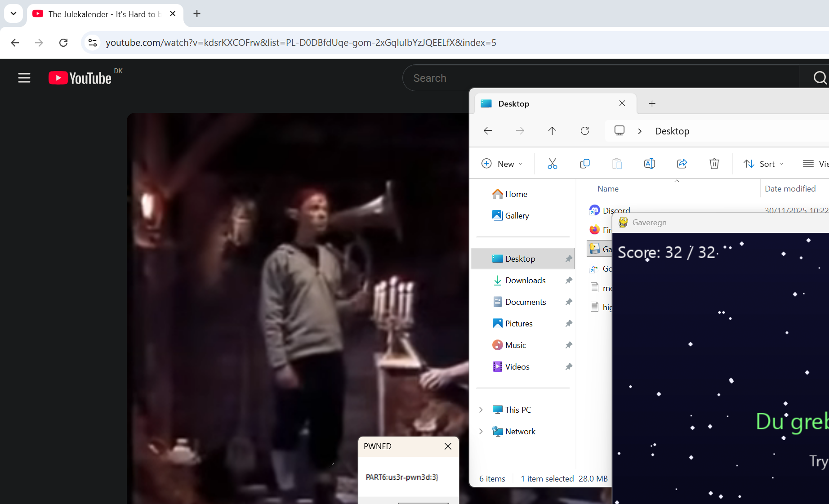Delete the selected file using the trash icon
Screen dimensions: 829x504
pyautogui.click(x=714, y=164)
